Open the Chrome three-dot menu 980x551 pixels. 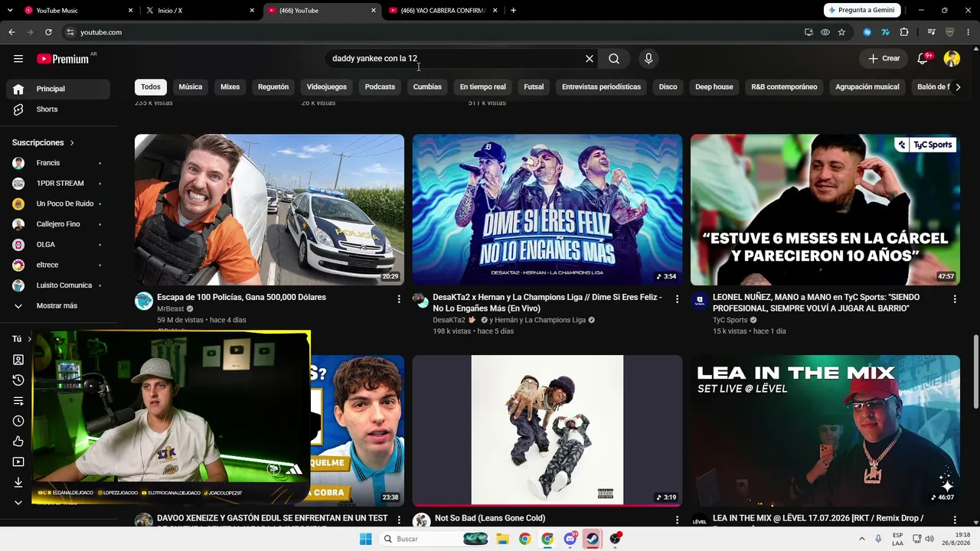pyautogui.click(x=969, y=32)
